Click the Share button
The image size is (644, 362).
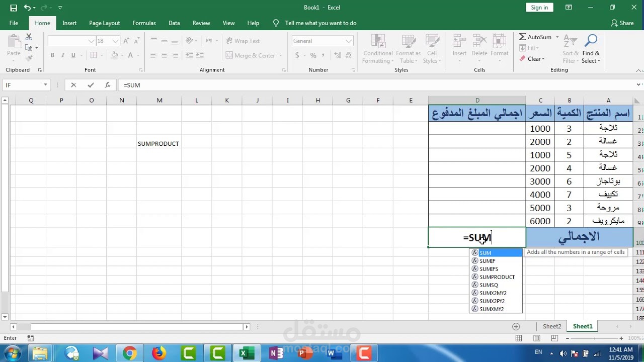point(622,23)
